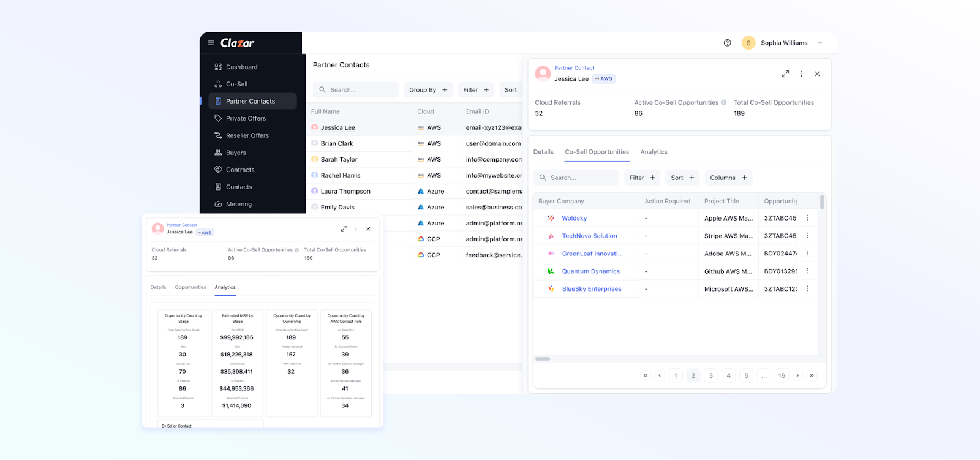Screen dimensions: 980x460
Task: Go to page 16 of opportunities
Action: point(782,375)
